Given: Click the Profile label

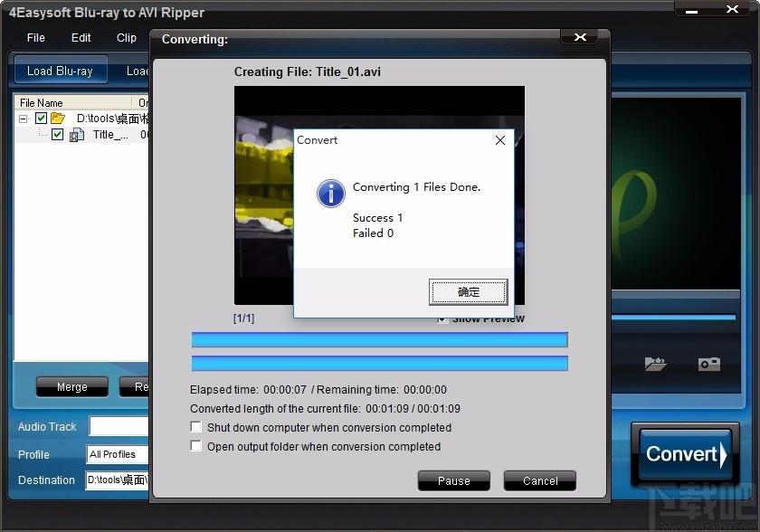Looking at the screenshot, I should click(x=33, y=455).
